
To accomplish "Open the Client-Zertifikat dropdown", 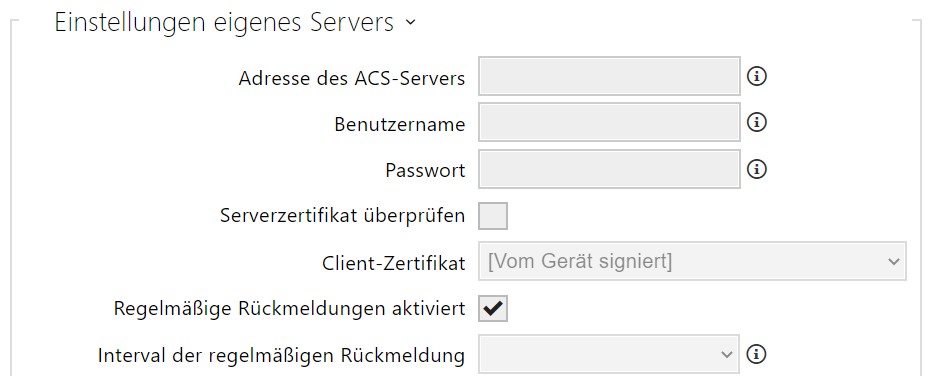I will click(692, 261).
